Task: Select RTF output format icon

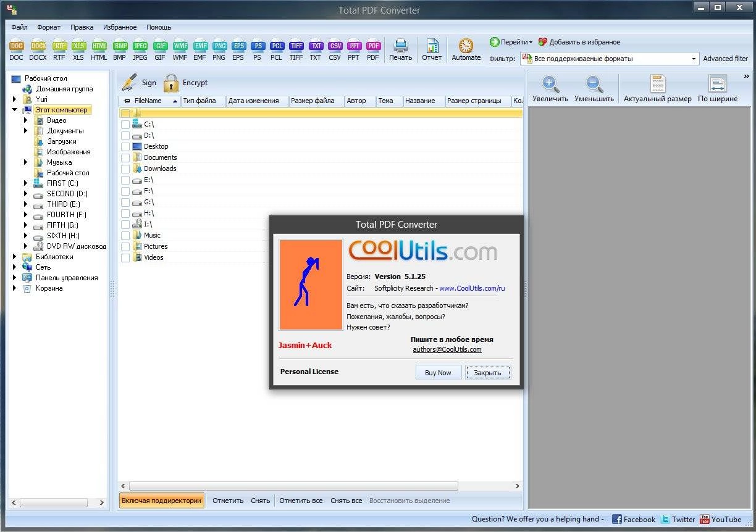Action: [59, 49]
